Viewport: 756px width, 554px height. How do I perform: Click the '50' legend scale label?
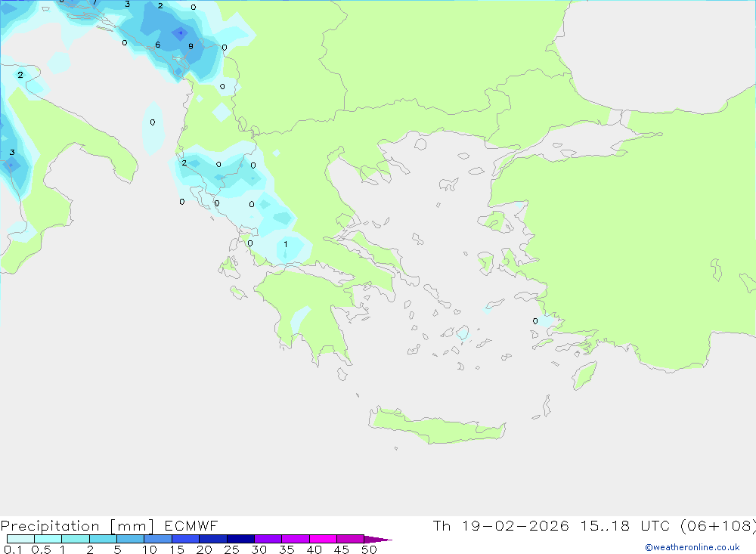coord(369,549)
